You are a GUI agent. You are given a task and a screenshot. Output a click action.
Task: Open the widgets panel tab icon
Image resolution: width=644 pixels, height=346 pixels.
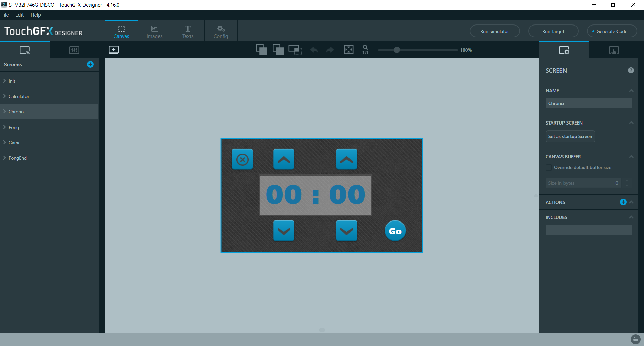coord(74,50)
